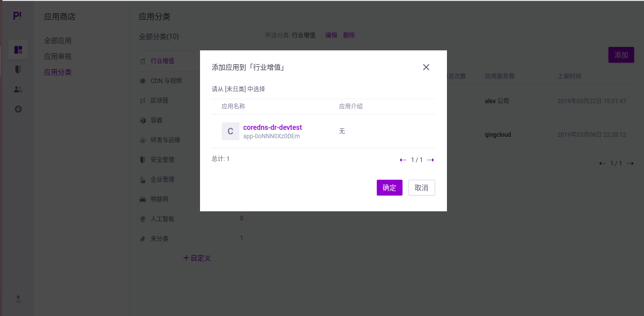Go to previous page in dialog pagination
Viewport: 644px width, 316px height.
(402, 159)
